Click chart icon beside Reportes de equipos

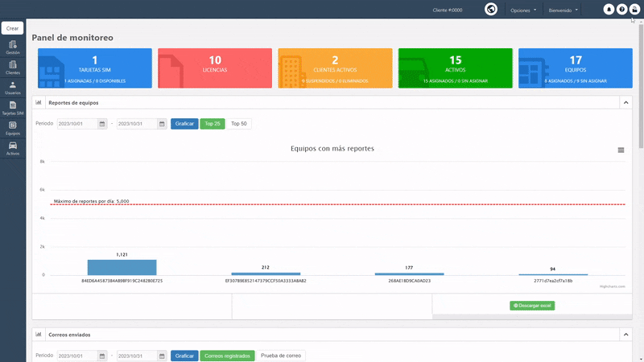tap(39, 103)
